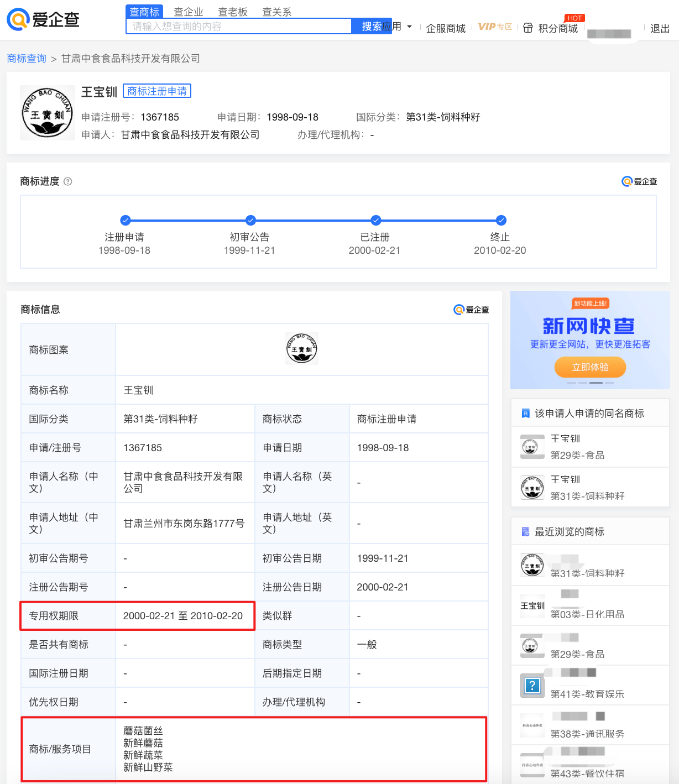This screenshot has width=679, height=784.
Task: Open same-name trademark 第29类-食品
Action: 591,447
